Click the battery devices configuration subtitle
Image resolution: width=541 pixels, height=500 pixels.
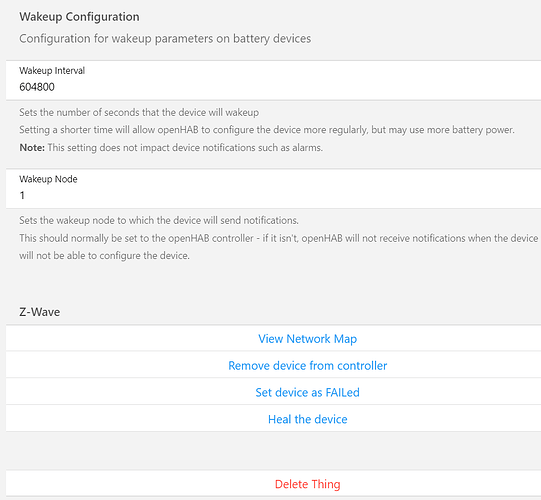click(x=165, y=39)
